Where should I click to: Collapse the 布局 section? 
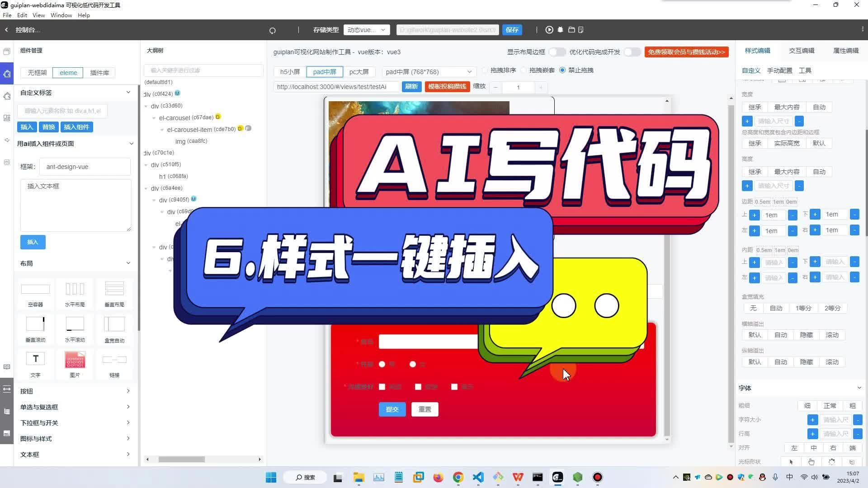(128, 263)
